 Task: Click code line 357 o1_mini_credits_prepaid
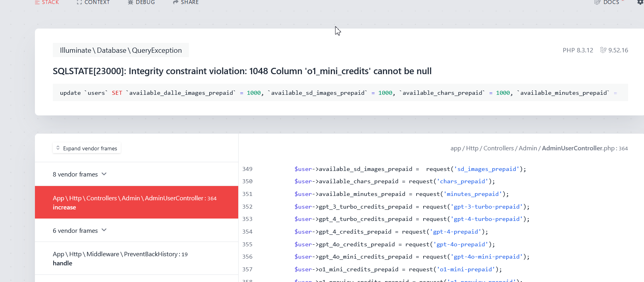point(397,269)
